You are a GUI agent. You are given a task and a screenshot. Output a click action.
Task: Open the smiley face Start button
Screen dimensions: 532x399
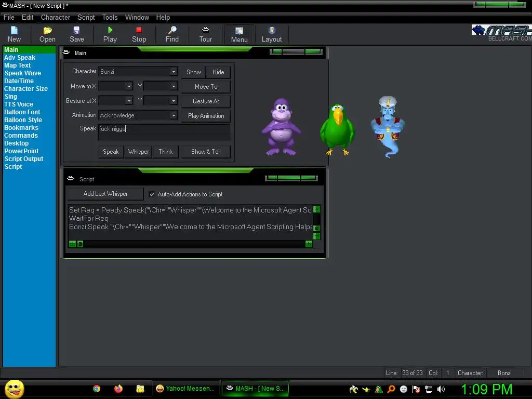click(x=14, y=389)
